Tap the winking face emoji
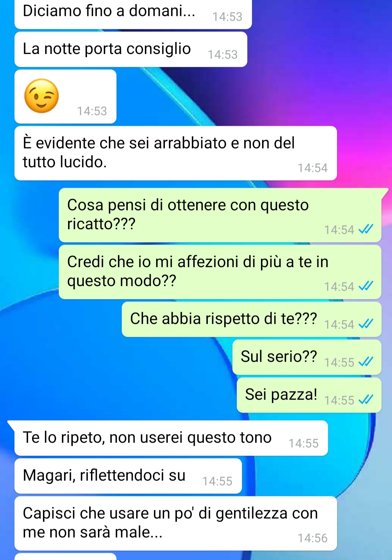 [41, 95]
